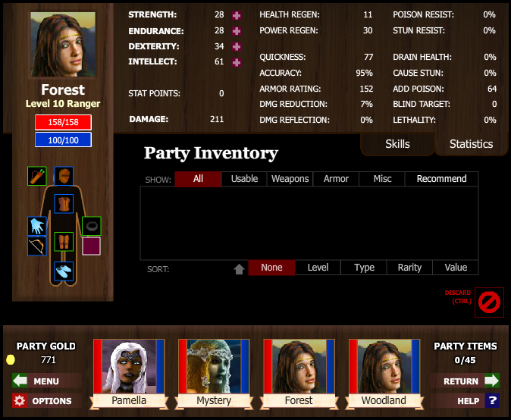Select the helmet equipment slot
The width and height of the screenshot is (511, 420).
click(64, 177)
